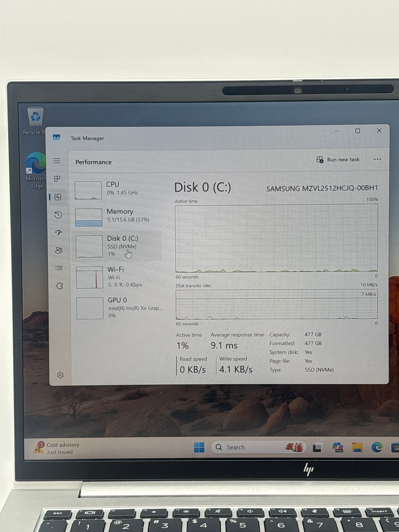Click the Active time disk graph
This screenshot has height=532, width=399.
point(277,238)
